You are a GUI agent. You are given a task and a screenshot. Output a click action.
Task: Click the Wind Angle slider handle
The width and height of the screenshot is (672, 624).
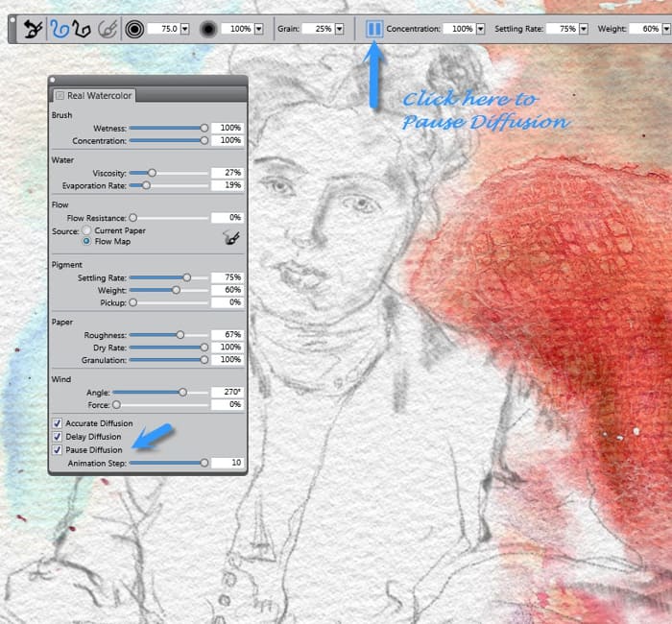(x=183, y=392)
